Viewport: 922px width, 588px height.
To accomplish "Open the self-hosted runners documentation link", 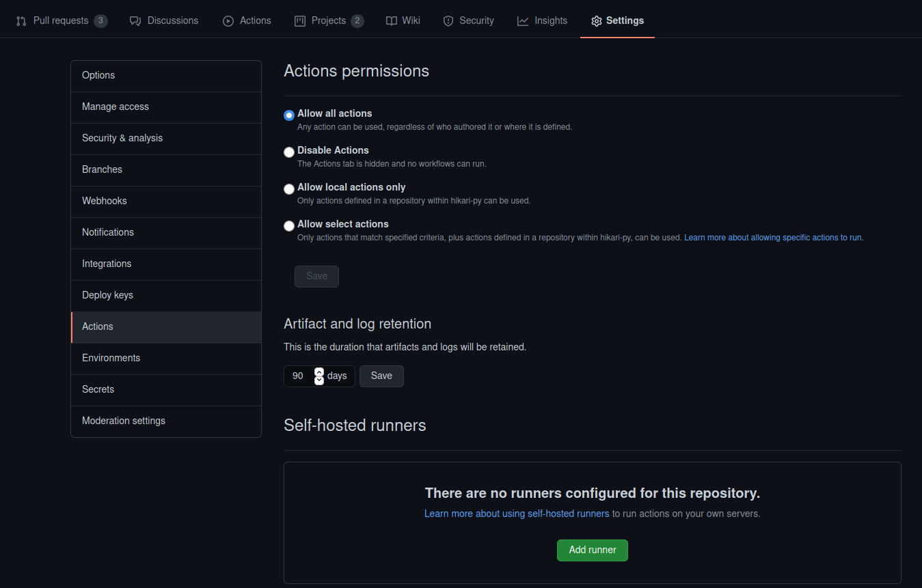I will tap(516, 513).
